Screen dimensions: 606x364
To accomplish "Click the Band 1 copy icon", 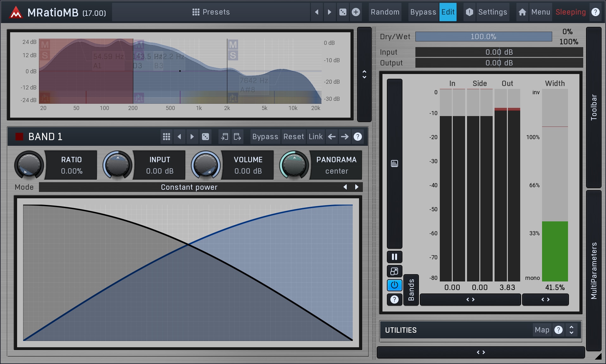I will pyautogui.click(x=224, y=137).
